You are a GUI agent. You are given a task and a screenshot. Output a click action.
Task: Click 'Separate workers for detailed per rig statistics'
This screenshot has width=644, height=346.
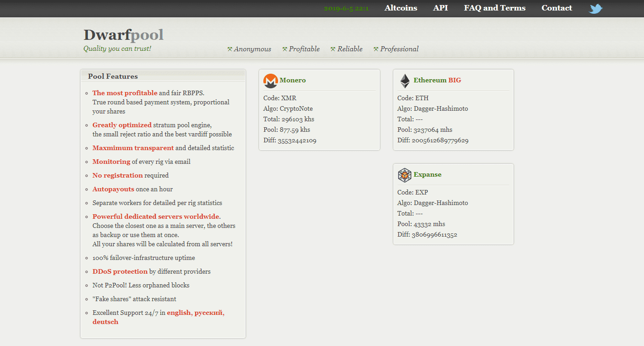click(158, 203)
